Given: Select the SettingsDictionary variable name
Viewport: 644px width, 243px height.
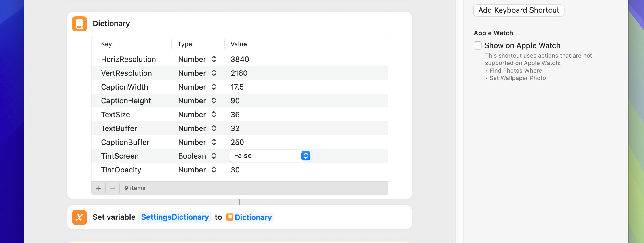Looking at the screenshot, I should pyautogui.click(x=175, y=217).
